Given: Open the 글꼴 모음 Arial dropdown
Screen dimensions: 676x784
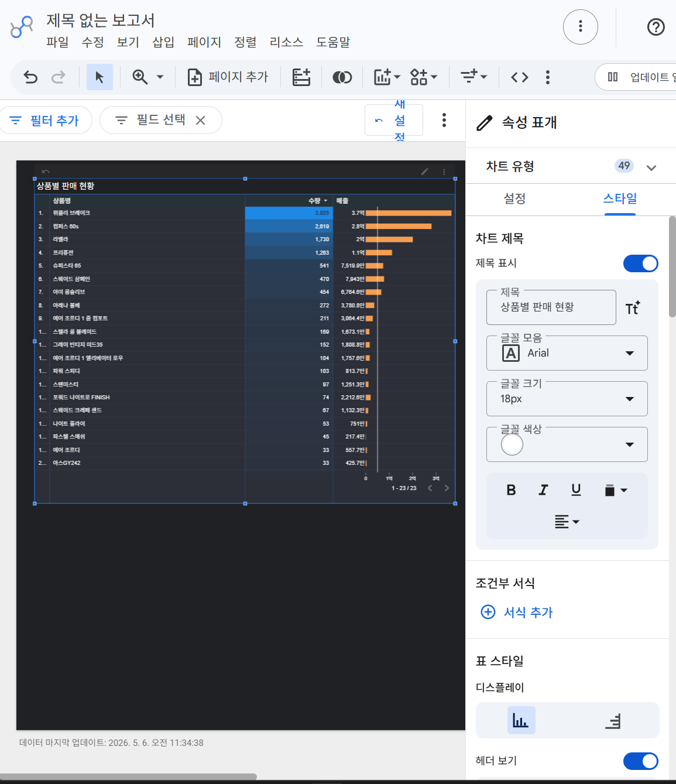Looking at the screenshot, I should pos(567,353).
